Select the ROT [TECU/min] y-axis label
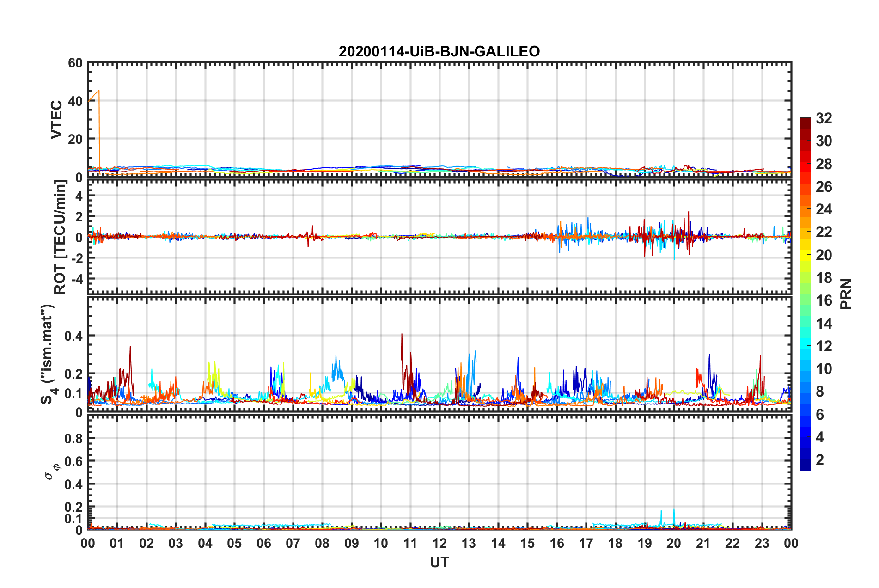The width and height of the screenshot is (879, 588). click(60, 237)
